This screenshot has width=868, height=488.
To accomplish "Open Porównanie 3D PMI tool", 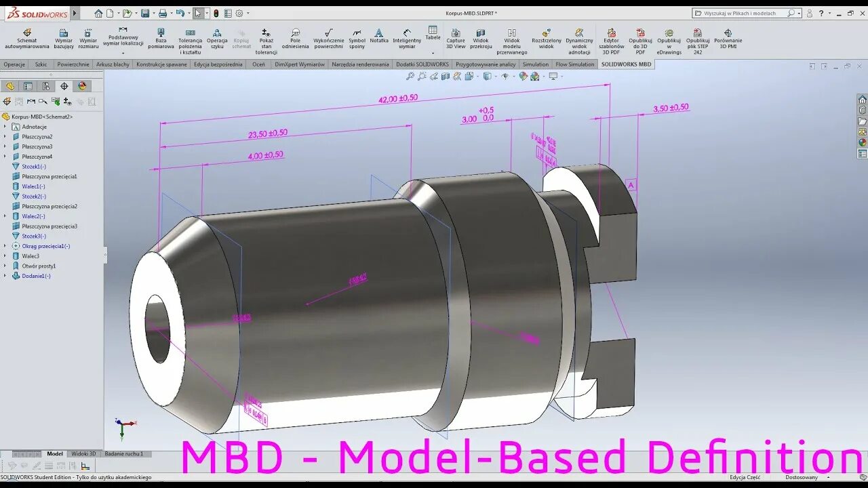I will (x=728, y=39).
